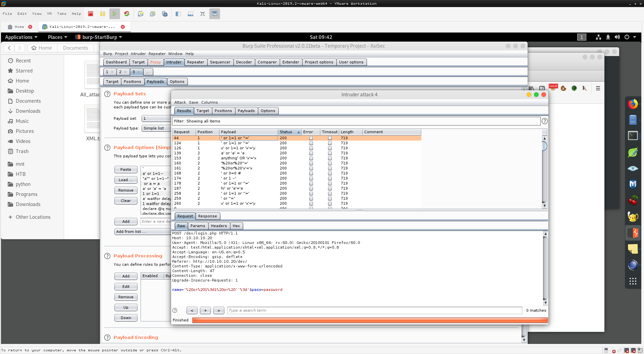Click the volume icon in top bar
Viewport: 644px width, 354px height.
617,37
